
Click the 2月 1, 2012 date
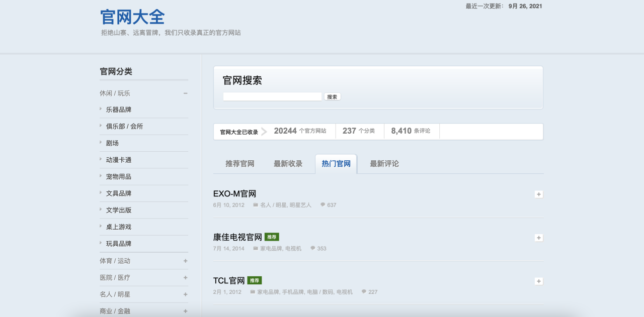pos(227,292)
